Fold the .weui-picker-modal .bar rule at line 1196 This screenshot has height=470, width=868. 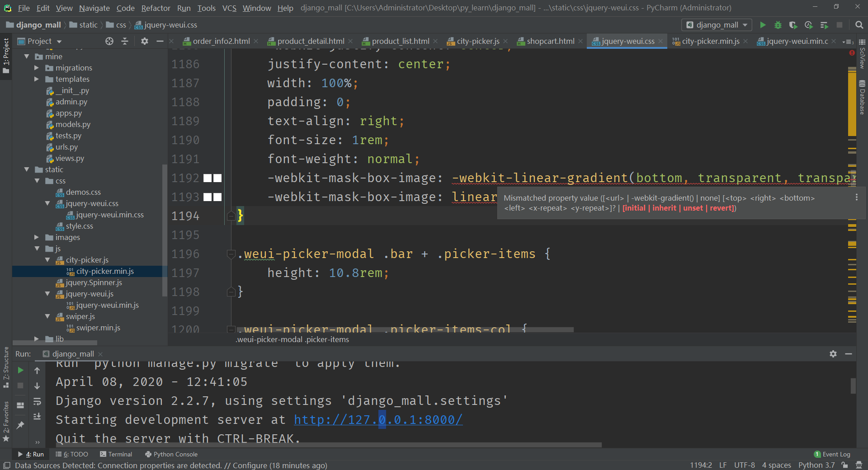pos(231,254)
